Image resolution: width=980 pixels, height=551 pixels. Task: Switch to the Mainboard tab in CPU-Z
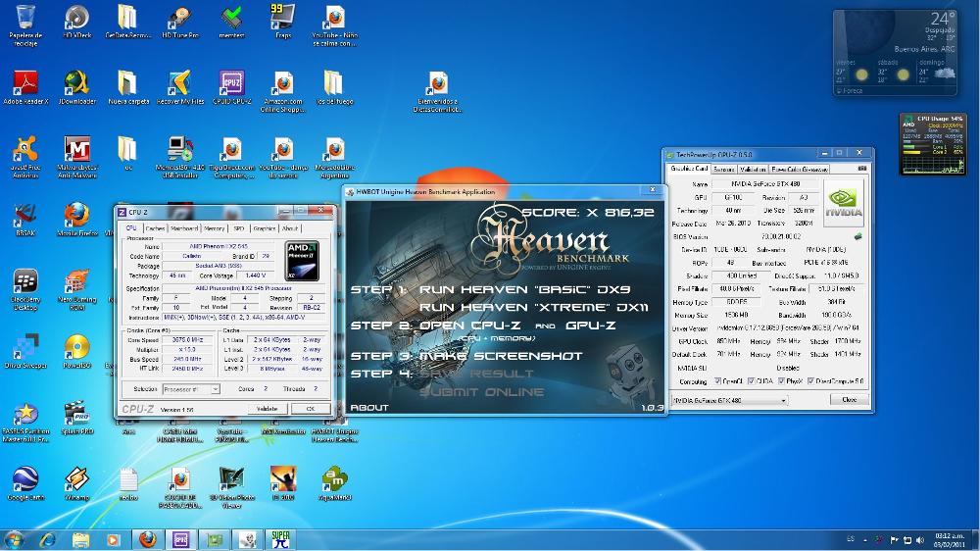(x=184, y=228)
